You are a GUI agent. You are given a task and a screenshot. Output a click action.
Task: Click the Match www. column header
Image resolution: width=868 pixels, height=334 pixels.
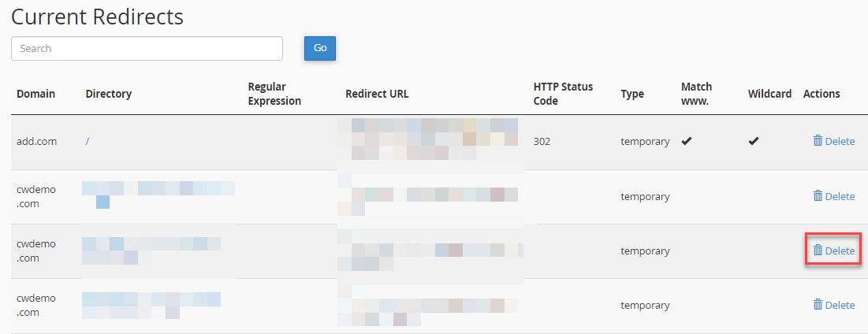click(x=696, y=94)
